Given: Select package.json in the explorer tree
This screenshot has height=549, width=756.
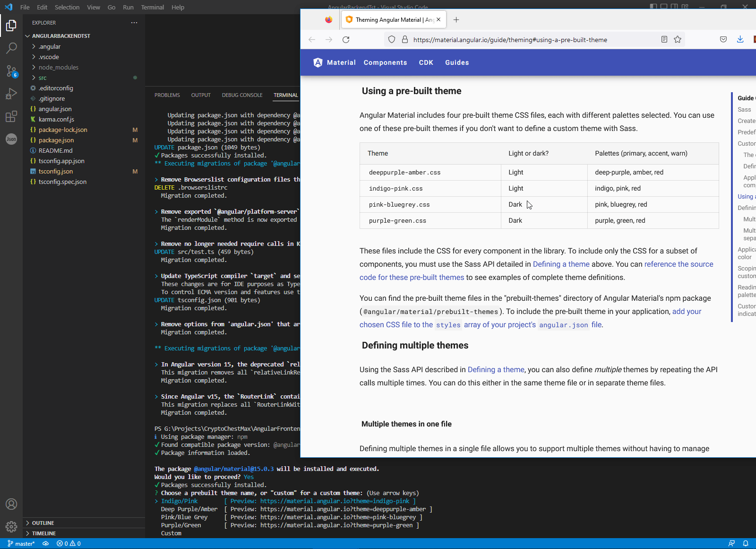Looking at the screenshot, I should tap(55, 140).
